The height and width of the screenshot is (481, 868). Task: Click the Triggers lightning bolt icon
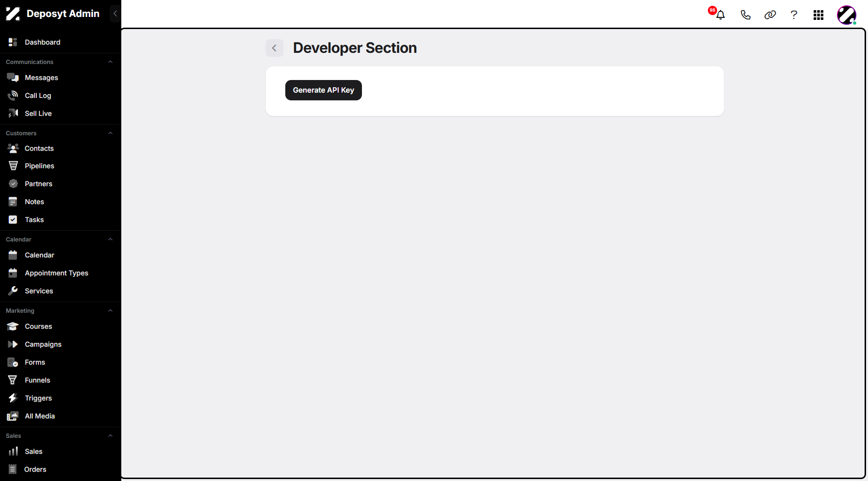pos(13,398)
